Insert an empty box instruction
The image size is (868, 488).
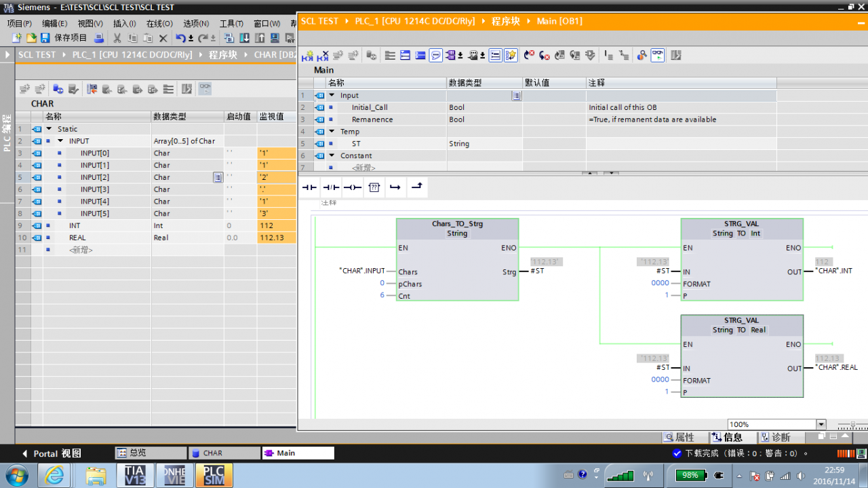pos(374,187)
